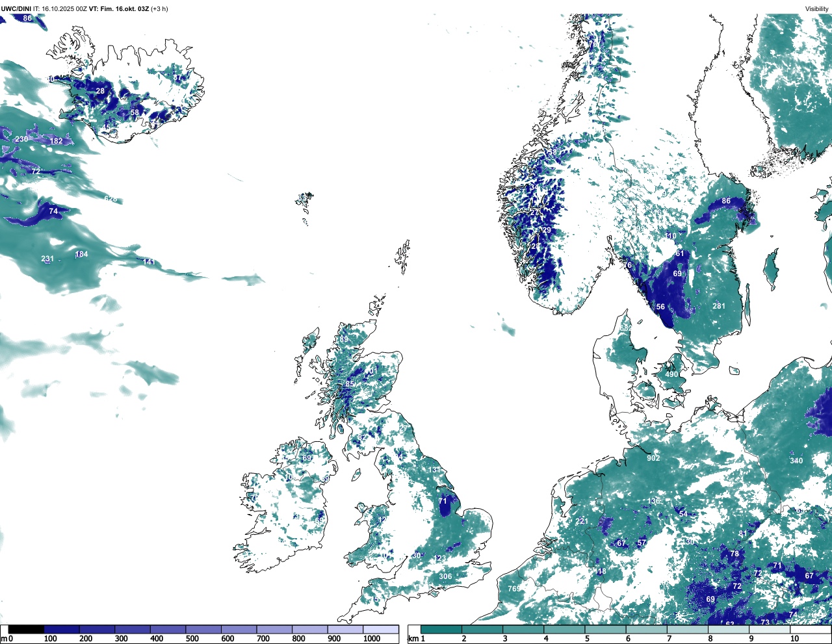
Task: Click the '61' value over western Sweden
Action: 680,253
